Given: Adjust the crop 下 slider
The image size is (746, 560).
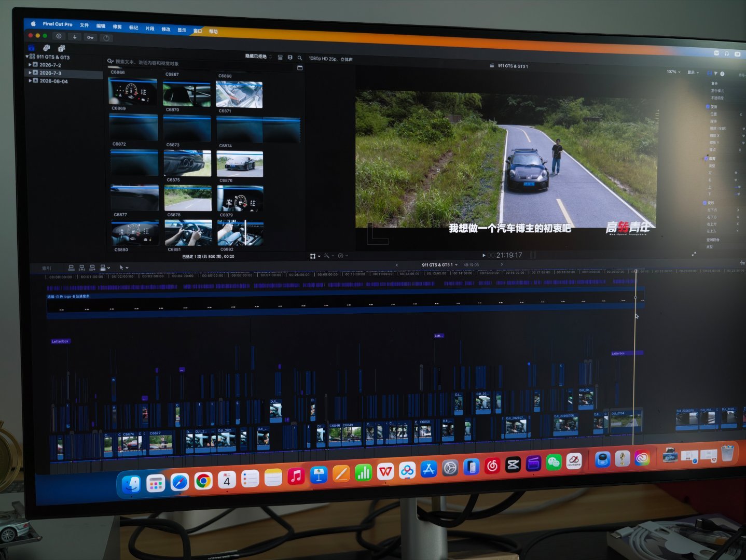Looking at the screenshot, I should [738, 193].
